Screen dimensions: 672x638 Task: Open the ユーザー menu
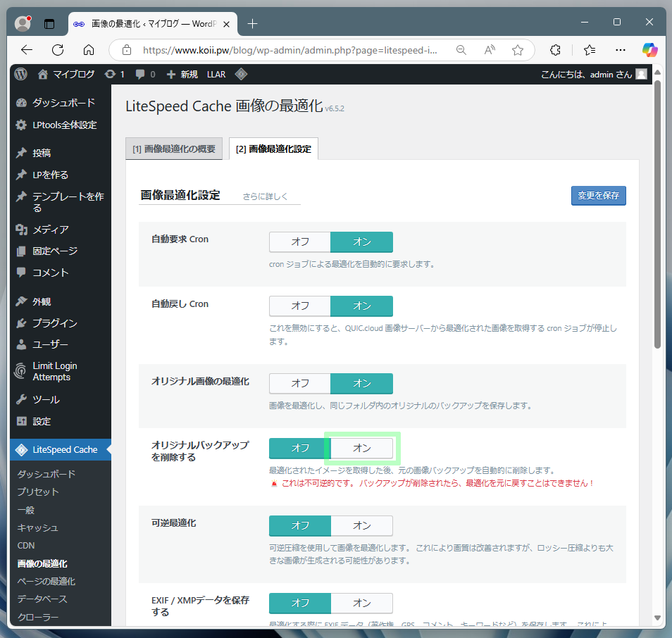coord(61,344)
